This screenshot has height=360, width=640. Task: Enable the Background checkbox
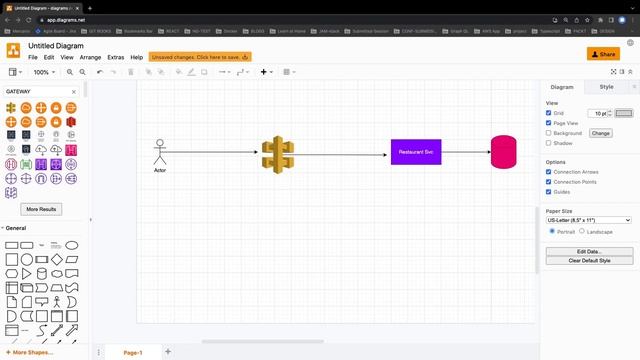[549, 133]
